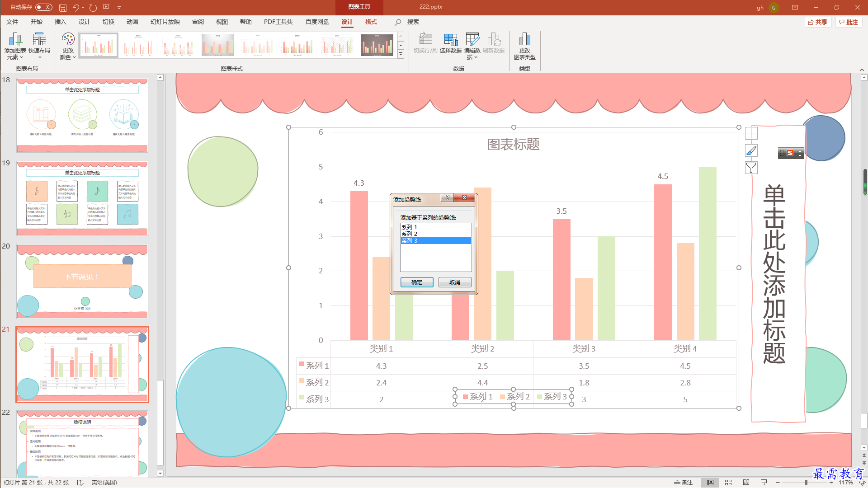
Task: Click Cancel (取消) in trendline dialog
Action: [x=455, y=282]
